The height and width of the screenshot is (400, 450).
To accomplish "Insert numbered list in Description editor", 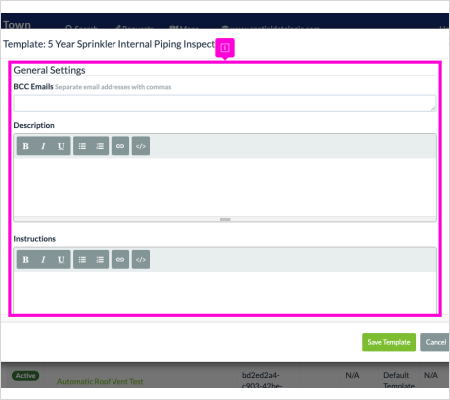I will coord(100,146).
